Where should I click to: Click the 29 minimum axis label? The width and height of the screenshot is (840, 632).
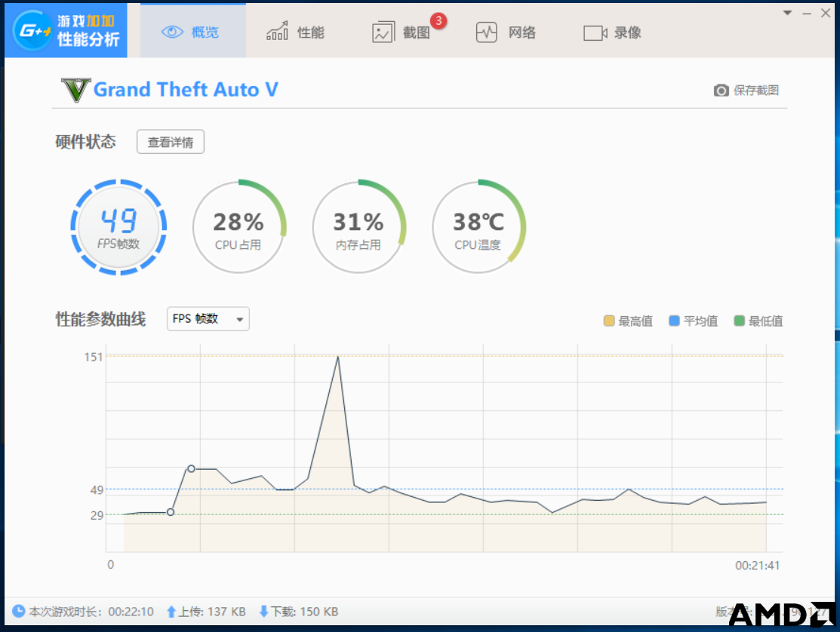point(97,515)
